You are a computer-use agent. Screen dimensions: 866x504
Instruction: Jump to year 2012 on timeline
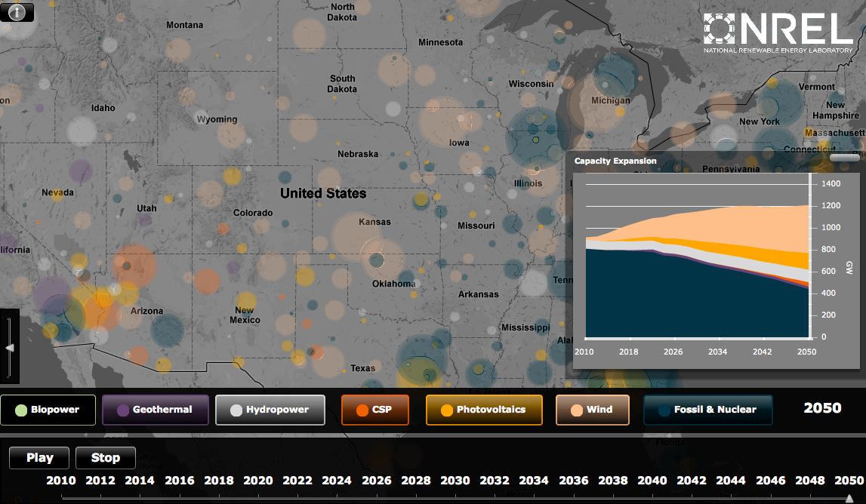click(x=100, y=481)
